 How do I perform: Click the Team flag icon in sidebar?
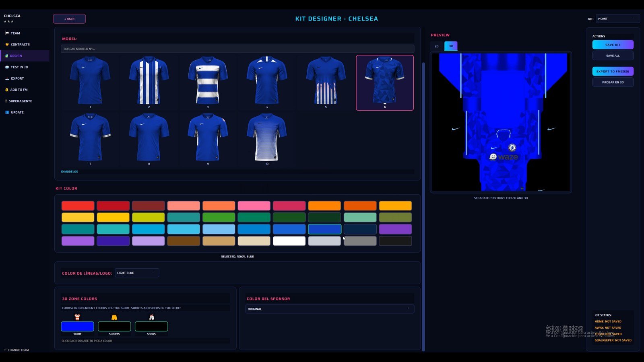point(7,33)
